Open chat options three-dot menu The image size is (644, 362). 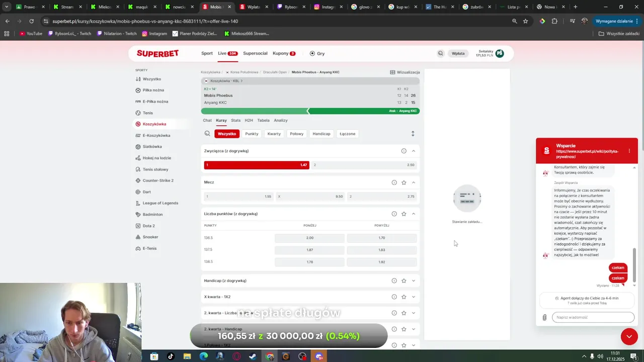pos(629,151)
